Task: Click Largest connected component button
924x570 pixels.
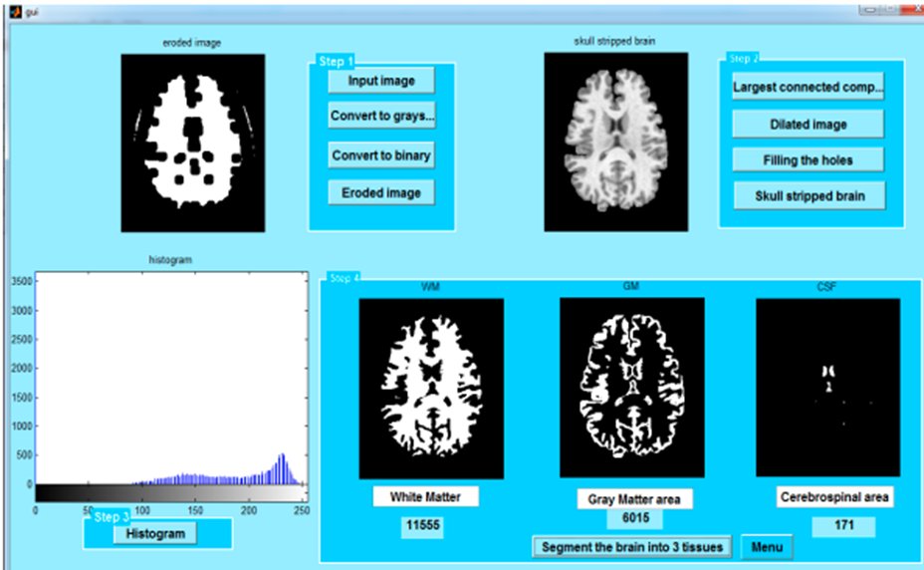Action: tap(808, 87)
